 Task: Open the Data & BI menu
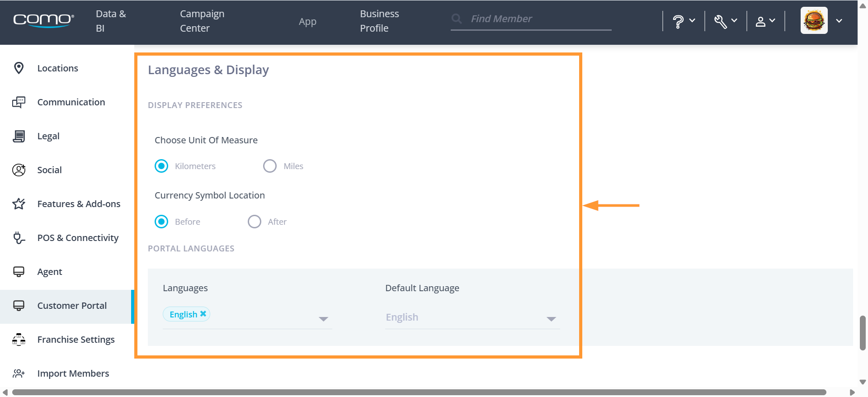[111, 21]
